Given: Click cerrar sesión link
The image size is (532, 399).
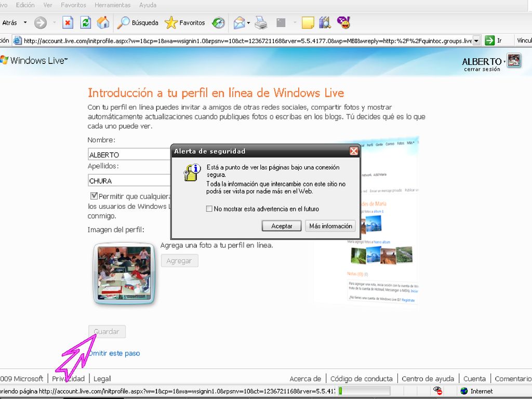Looking at the screenshot, I should (x=482, y=69).
